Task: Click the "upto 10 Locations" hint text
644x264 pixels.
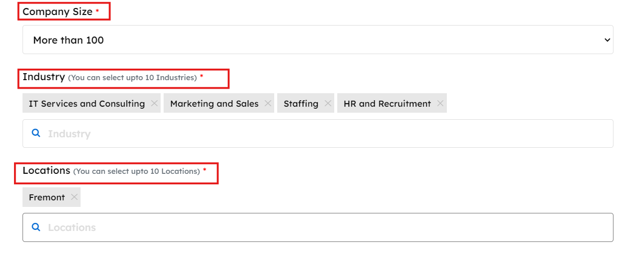Action: tap(137, 171)
